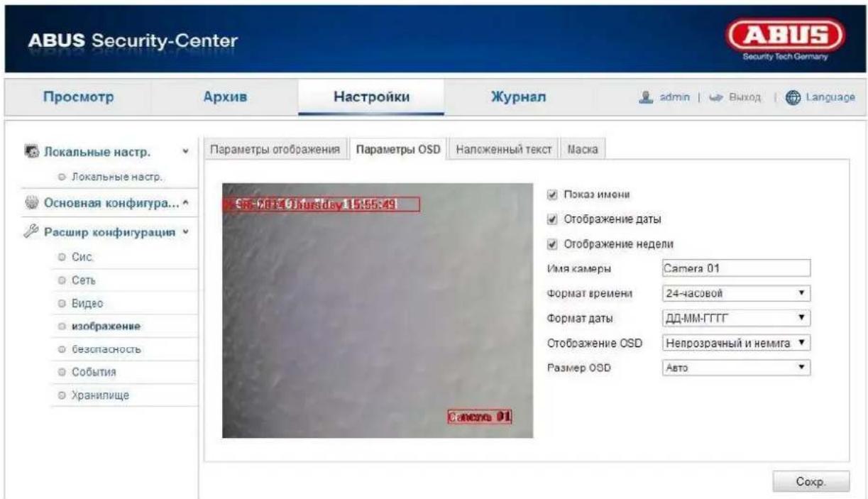This screenshot has height=499, width=868.
Task: Switch to the Архив tab
Action: (x=225, y=97)
